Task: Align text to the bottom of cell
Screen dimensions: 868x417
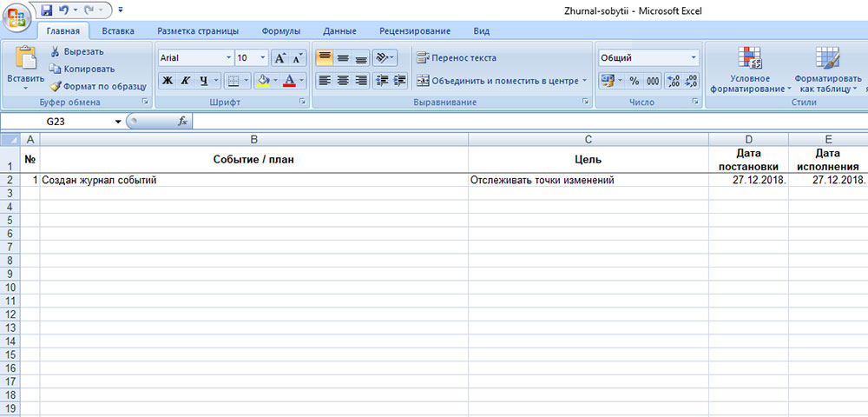Action: (361, 57)
